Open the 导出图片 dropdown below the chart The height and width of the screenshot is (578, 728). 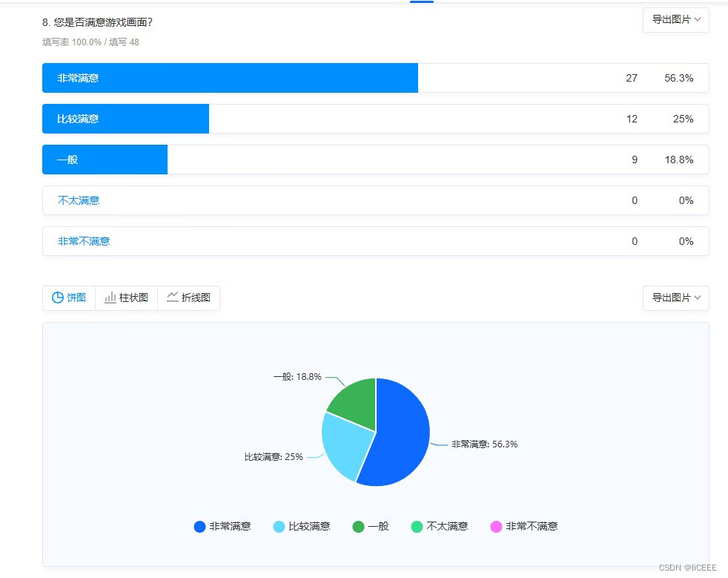(675, 298)
